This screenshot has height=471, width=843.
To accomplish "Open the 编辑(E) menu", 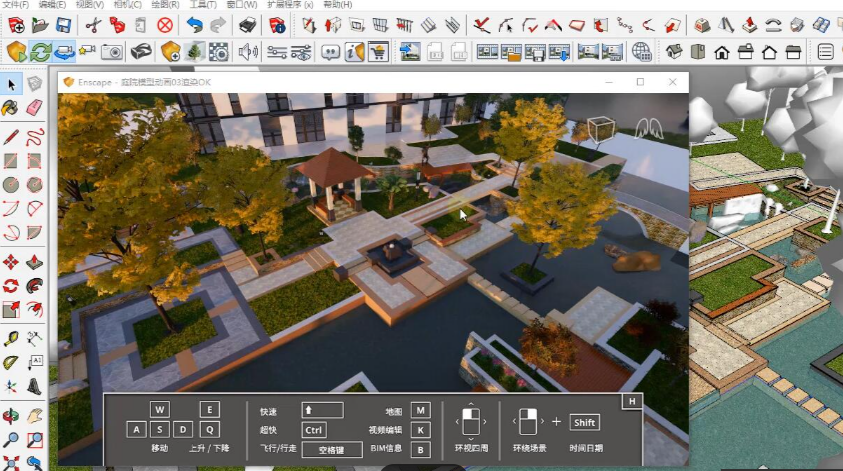I will click(52, 4).
